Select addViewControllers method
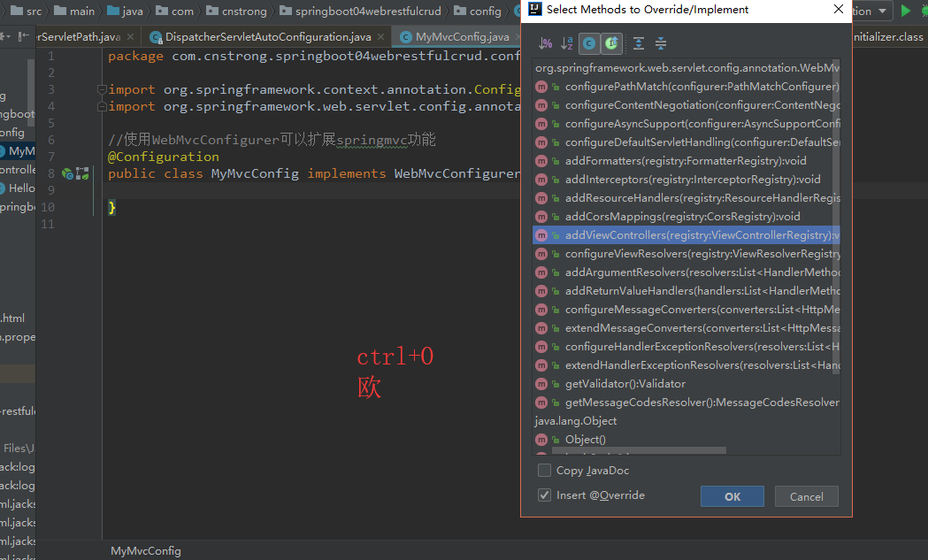This screenshot has height=560, width=928. pyautogui.click(x=686, y=235)
